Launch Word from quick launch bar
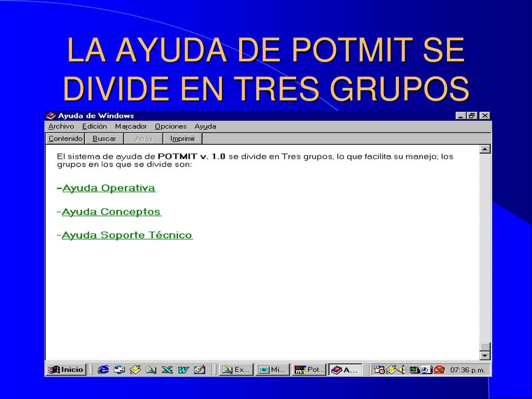This screenshot has width=532, height=399. pyautogui.click(x=183, y=369)
